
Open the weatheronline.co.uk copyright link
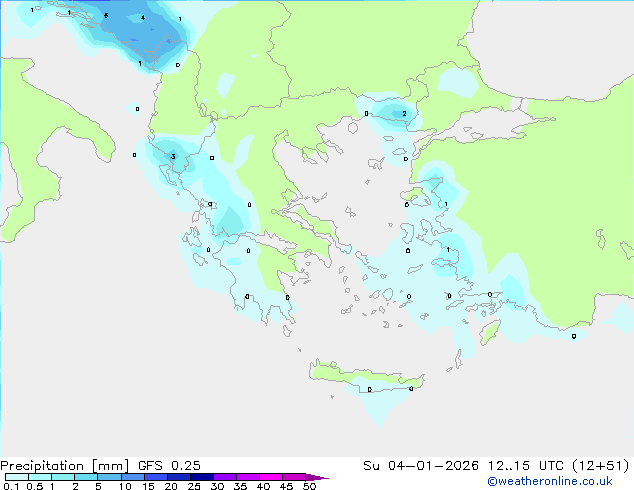pos(550,481)
